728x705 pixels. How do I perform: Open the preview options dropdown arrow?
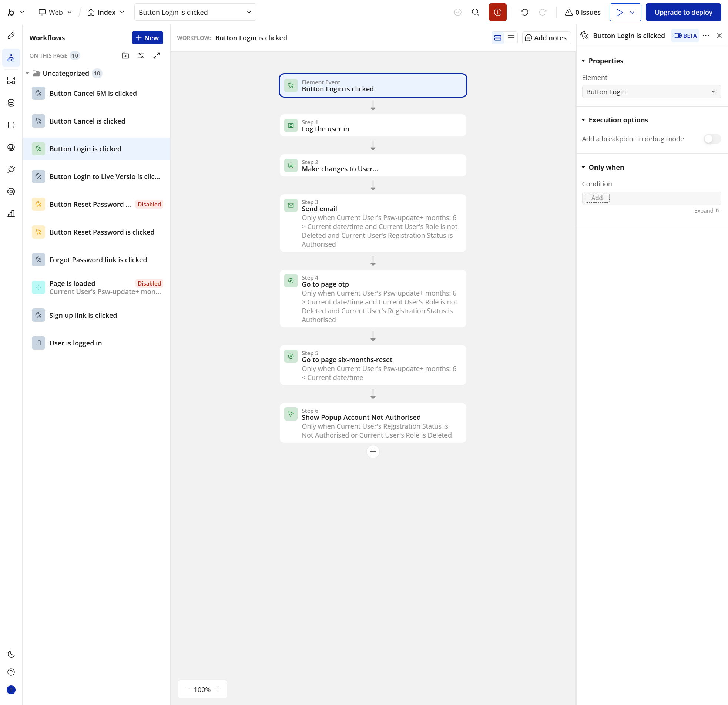pyautogui.click(x=632, y=12)
